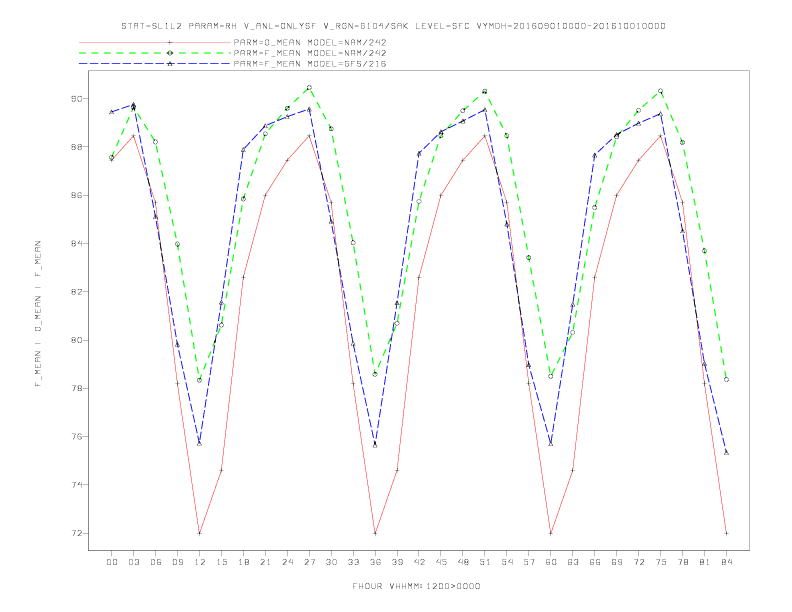Click x-axis tick label 06
This screenshot has height=612, width=792.
click(x=156, y=562)
